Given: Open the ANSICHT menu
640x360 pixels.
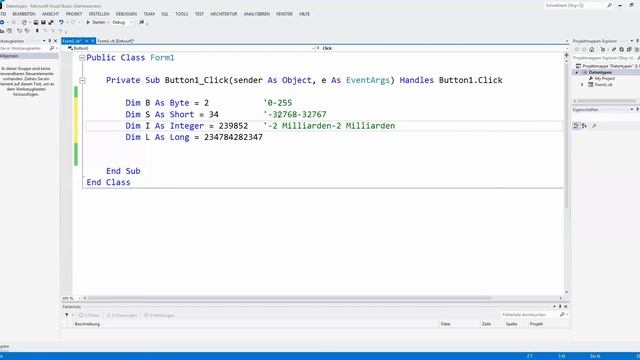Looking at the screenshot, I should coord(51,14).
